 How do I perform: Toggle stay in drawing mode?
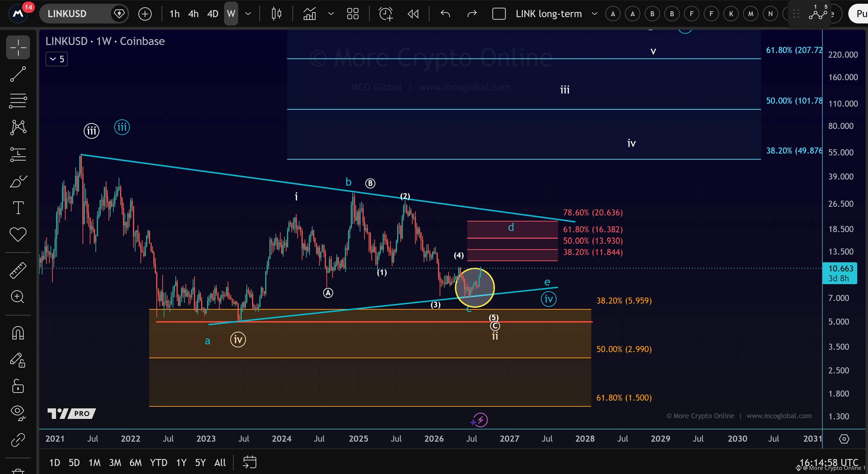pos(18,360)
